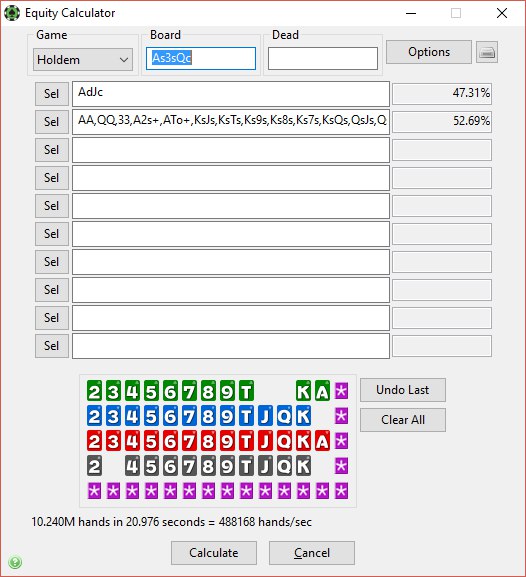This screenshot has height=577, width=526.
Task: Pick the red J card
Action: (x=265, y=441)
